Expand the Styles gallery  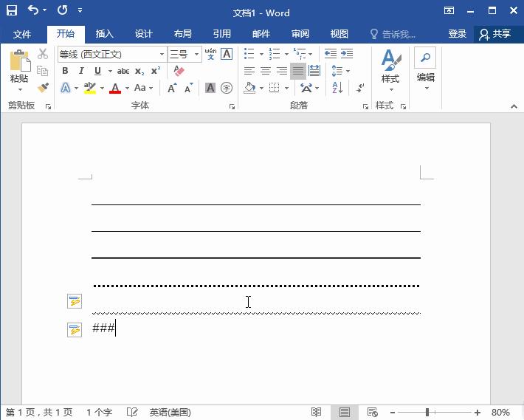coord(390,71)
